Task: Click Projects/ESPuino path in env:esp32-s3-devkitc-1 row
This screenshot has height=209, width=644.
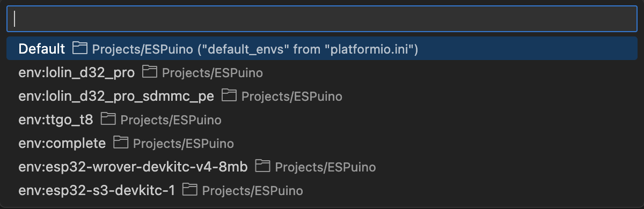Action: (x=253, y=191)
